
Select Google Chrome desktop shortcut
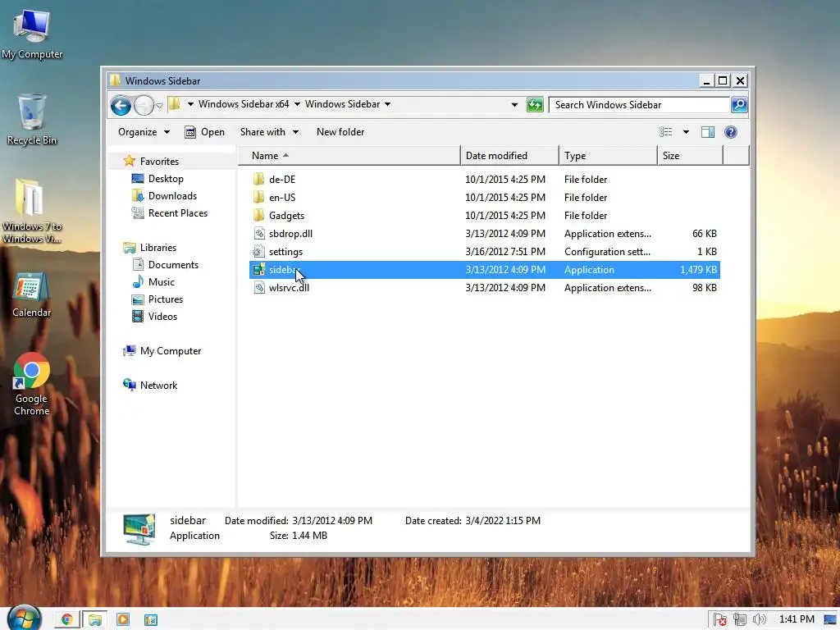pos(32,384)
